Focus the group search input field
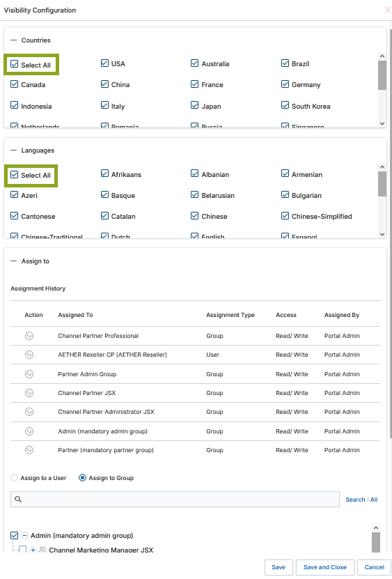The width and height of the screenshot is (392, 579). (175, 500)
